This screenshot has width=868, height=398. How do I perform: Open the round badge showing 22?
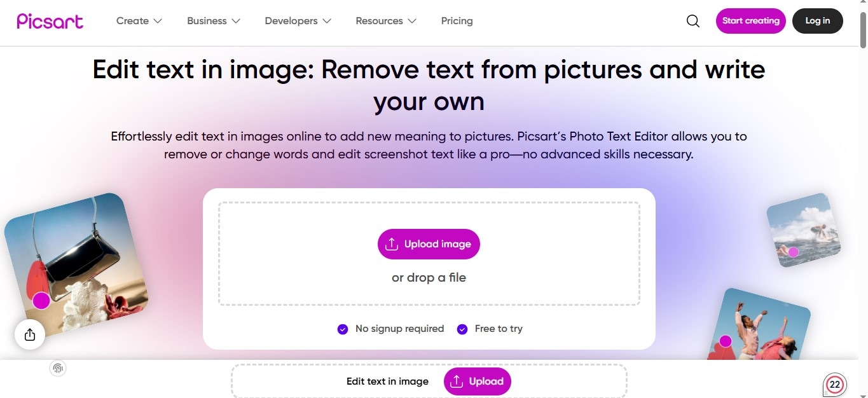click(x=835, y=385)
